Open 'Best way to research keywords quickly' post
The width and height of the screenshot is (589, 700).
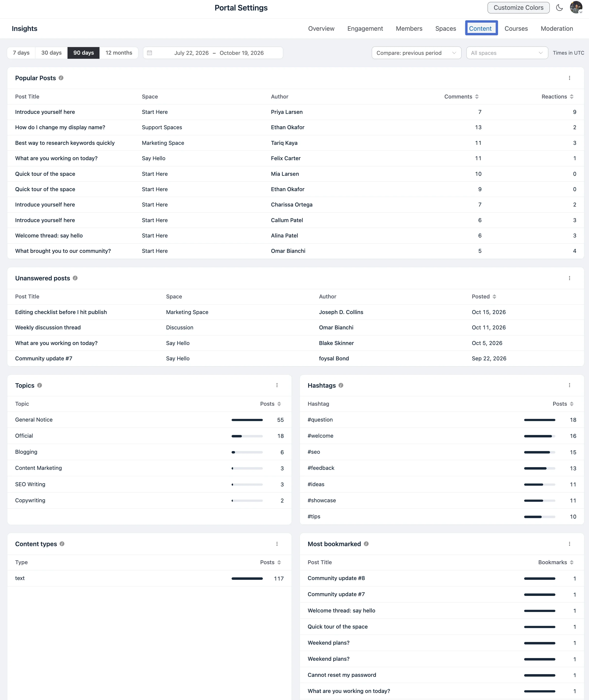tap(65, 143)
